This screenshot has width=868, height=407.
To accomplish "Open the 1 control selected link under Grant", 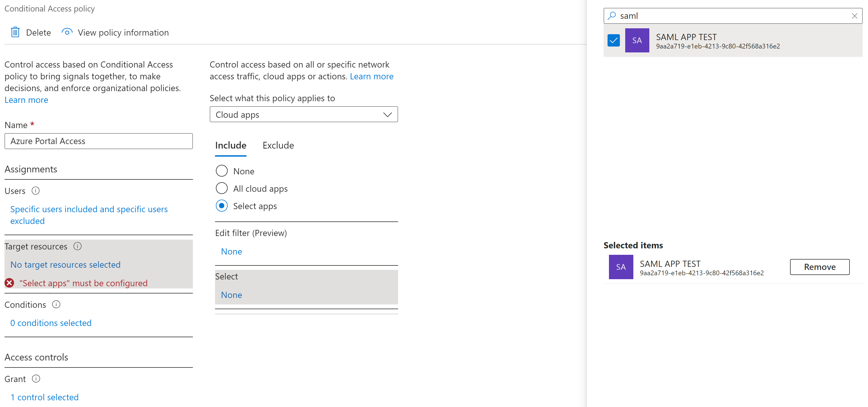I will pos(44,397).
